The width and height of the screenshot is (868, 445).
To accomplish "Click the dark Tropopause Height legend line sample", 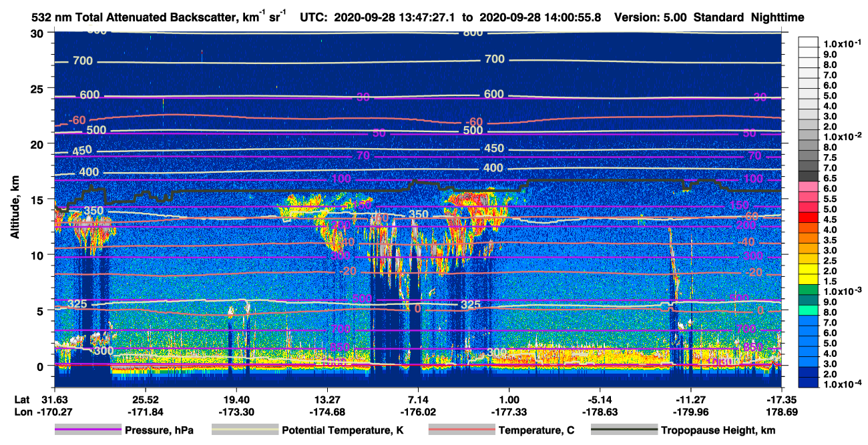I will [x=624, y=430].
